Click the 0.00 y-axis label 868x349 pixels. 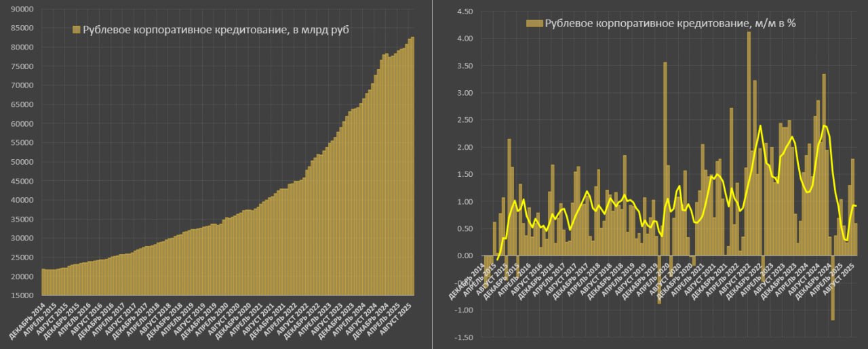464,256
